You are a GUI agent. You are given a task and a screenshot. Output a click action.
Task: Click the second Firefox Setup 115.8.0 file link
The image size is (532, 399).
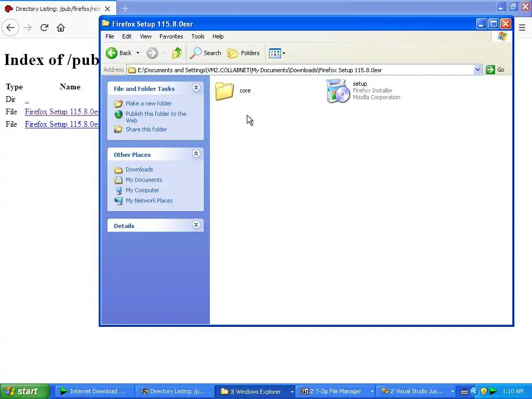coord(62,124)
